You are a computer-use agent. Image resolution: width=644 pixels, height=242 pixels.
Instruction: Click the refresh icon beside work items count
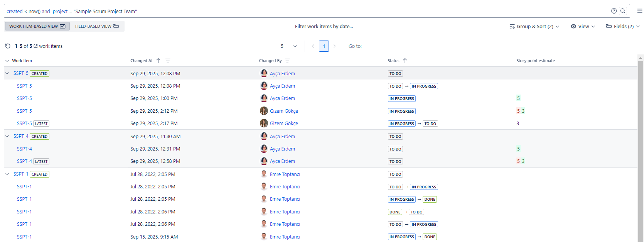click(8, 46)
